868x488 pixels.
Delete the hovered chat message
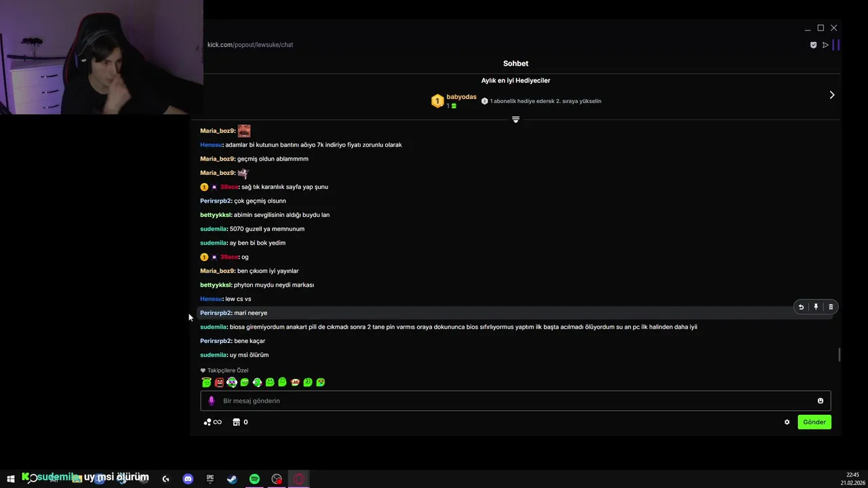831,307
